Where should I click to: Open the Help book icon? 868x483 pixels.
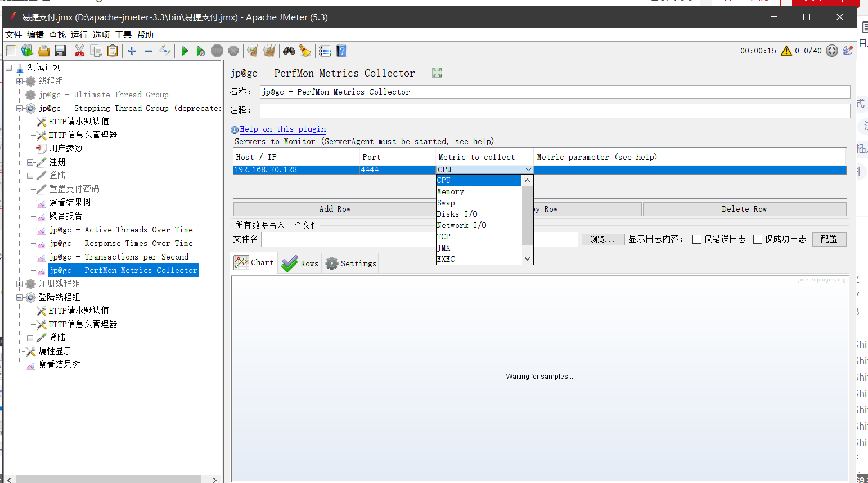click(x=341, y=51)
